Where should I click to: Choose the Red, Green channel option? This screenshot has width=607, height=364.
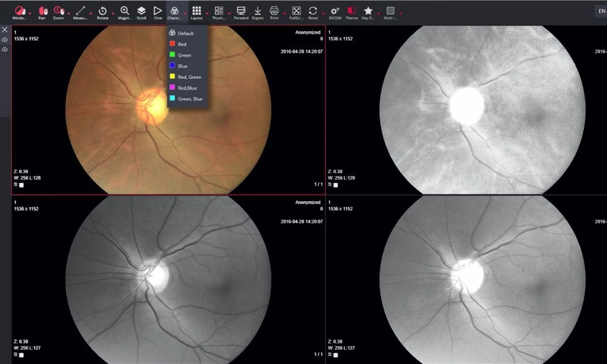pos(187,77)
